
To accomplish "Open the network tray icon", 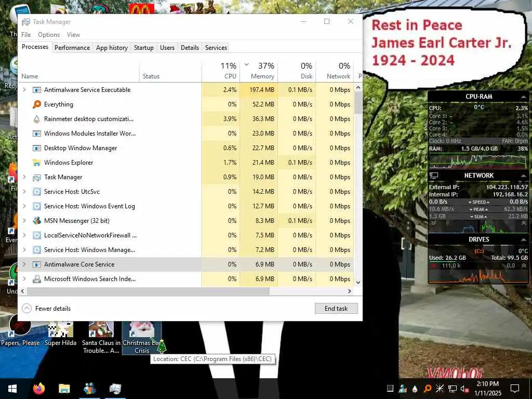I will pos(453,389).
